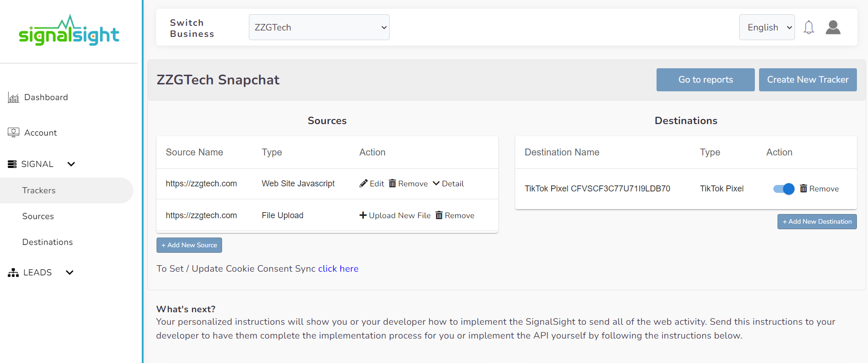Click 'TikTok Pixel' type cell
Screen dimensions: 868x363
tap(722, 189)
